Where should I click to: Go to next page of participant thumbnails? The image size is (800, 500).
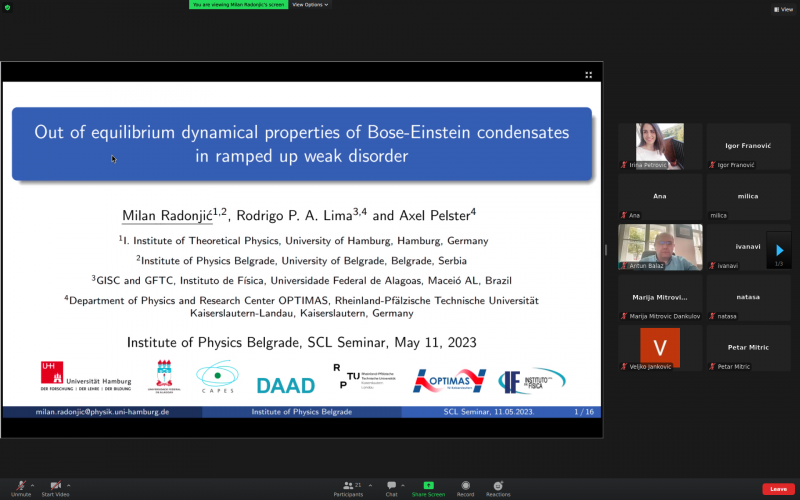pyautogui.click(x=779, y=250)
